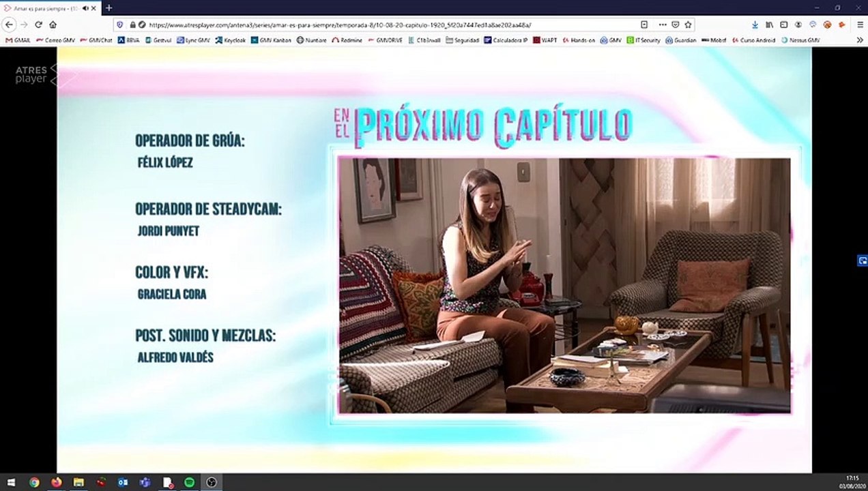Switch to the Amar es para siempre tab
This screenshot has height=491, width=868.
click(51, 8)
